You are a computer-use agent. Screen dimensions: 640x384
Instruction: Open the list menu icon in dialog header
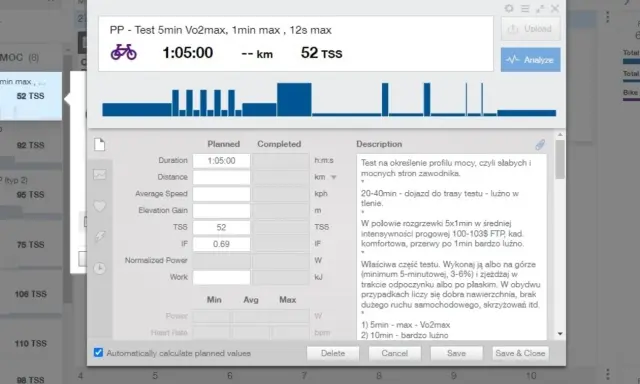point(525,8)
